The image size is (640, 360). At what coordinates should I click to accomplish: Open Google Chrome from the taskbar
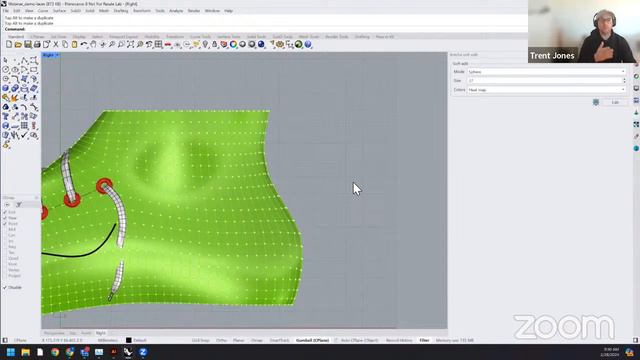click(x=55, y=352)
